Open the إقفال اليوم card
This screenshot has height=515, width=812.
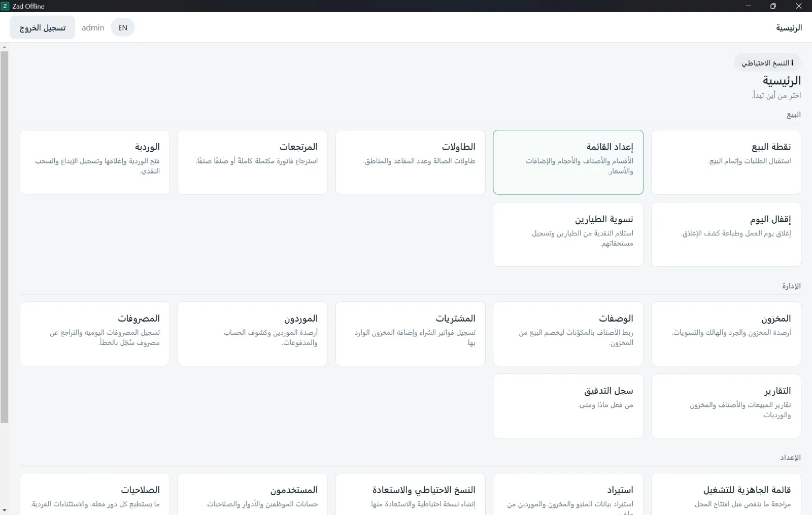[726, 234]
